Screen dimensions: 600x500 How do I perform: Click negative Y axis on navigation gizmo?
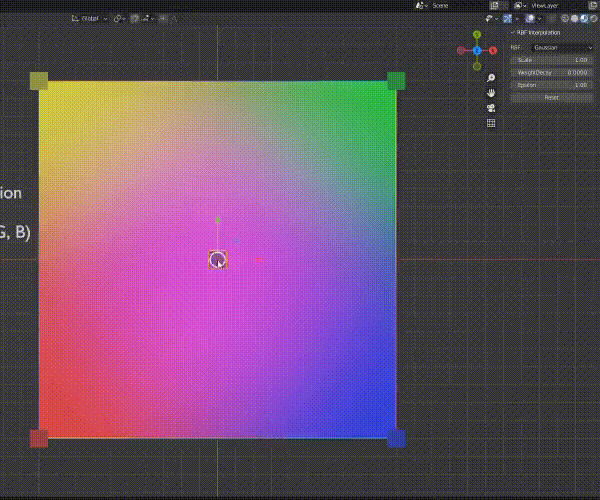pos(477,67)
